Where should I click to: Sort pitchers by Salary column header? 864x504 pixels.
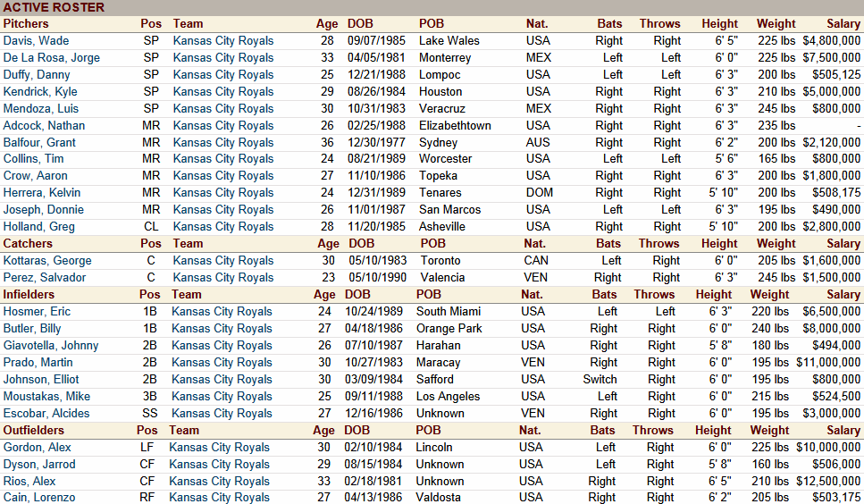click(x=843, y=24)
